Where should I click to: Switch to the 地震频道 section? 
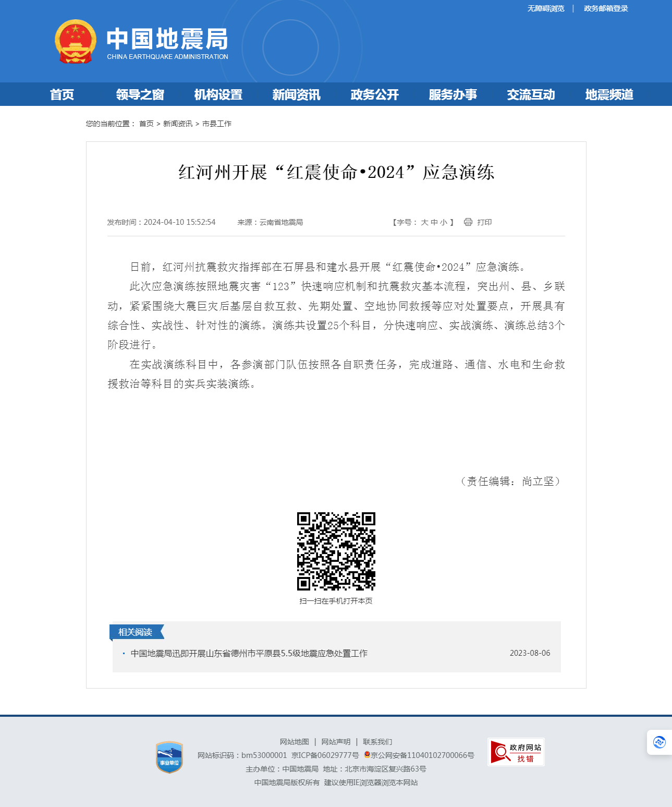[x=609, y=94]
